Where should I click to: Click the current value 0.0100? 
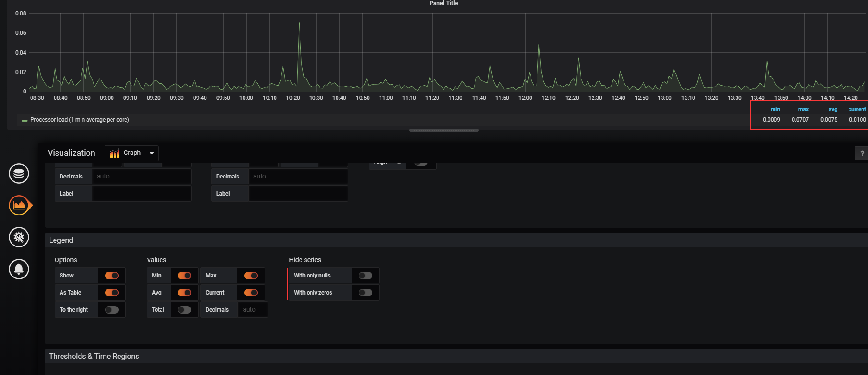click(857, 120)
